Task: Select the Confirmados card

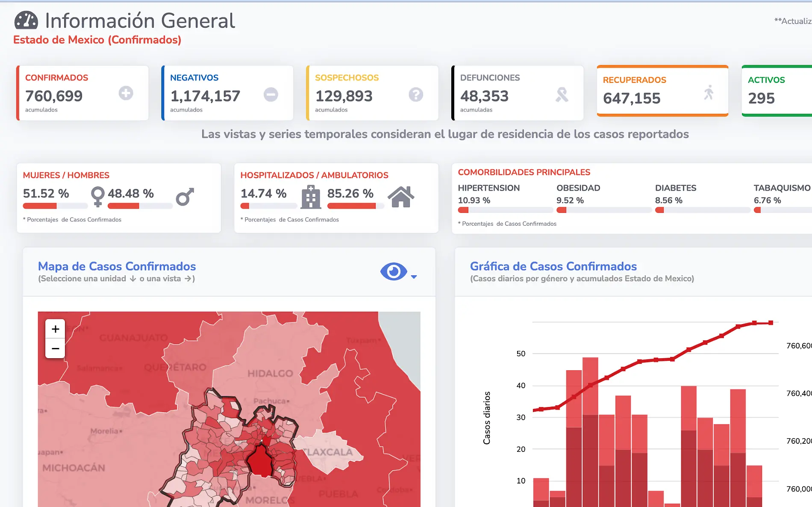Action: point(82,93)
